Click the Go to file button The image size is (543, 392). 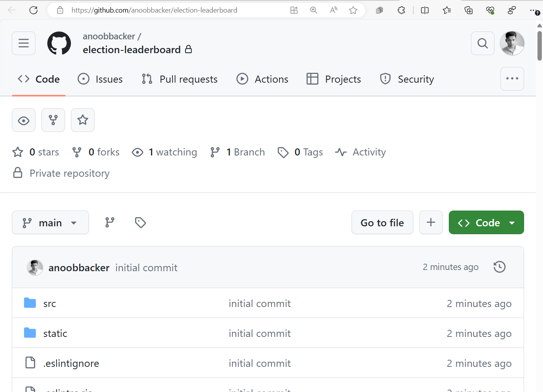coord(382,222)
